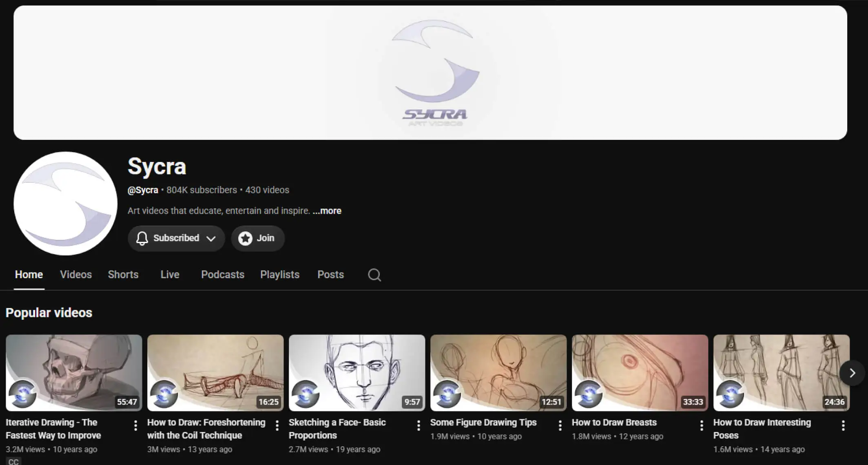Expand channel description with ...more

pyautogui.click(x=327, y=211)
